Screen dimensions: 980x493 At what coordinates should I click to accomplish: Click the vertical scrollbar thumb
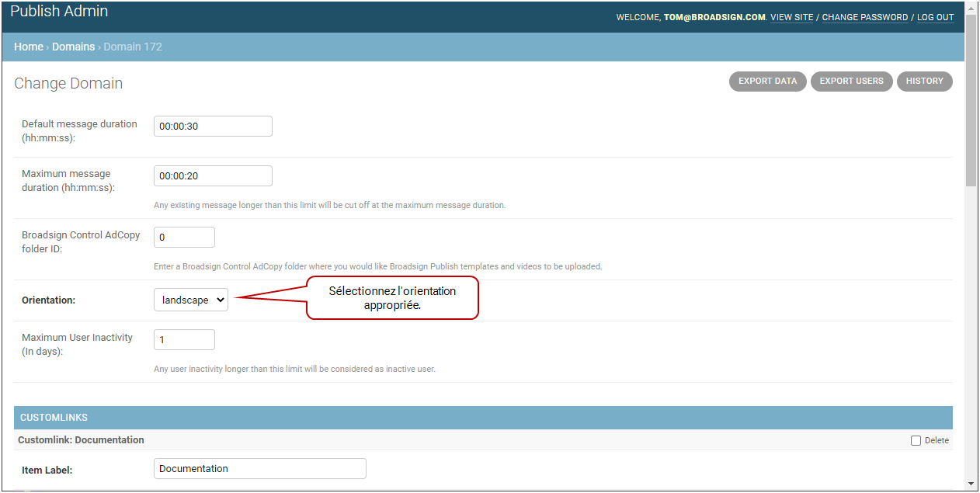(x=971, y=101)
